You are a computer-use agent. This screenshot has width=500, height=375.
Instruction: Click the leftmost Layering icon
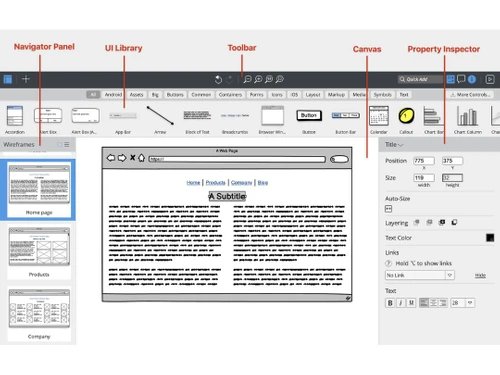coord(416,222)
